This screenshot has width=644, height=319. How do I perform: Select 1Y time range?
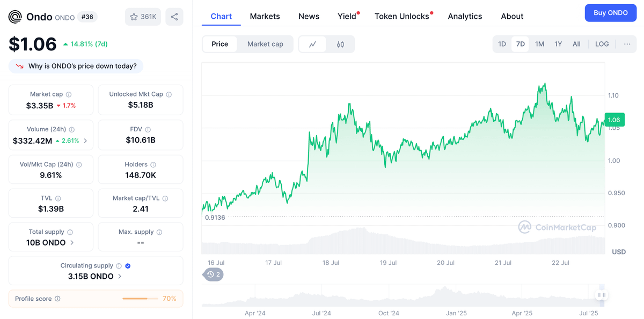[x=558, y=44]
